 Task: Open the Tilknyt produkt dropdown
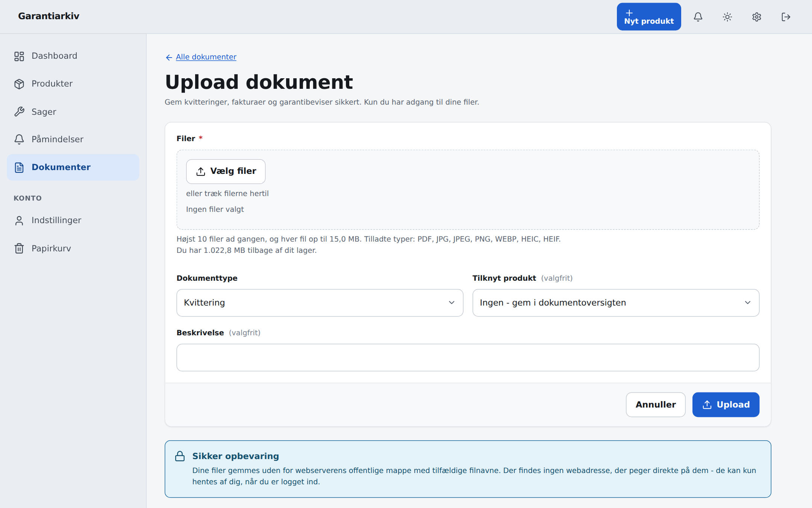[x=616, y=303]
